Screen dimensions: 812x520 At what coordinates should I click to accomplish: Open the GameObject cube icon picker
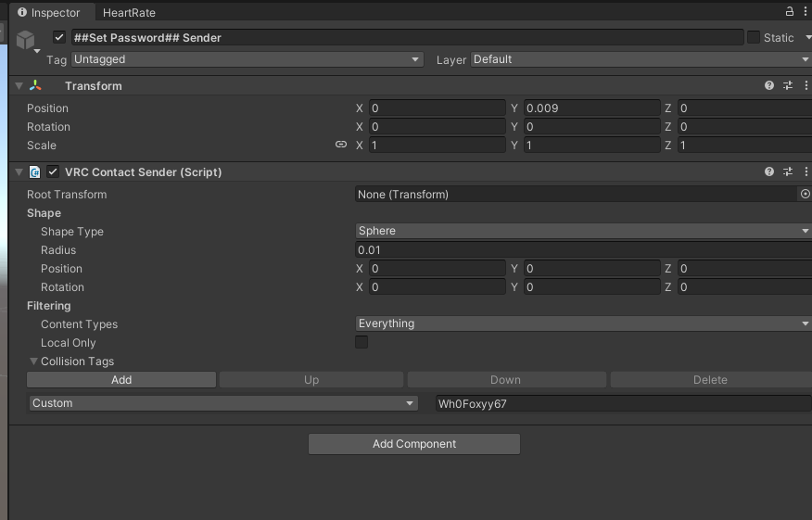26,40
